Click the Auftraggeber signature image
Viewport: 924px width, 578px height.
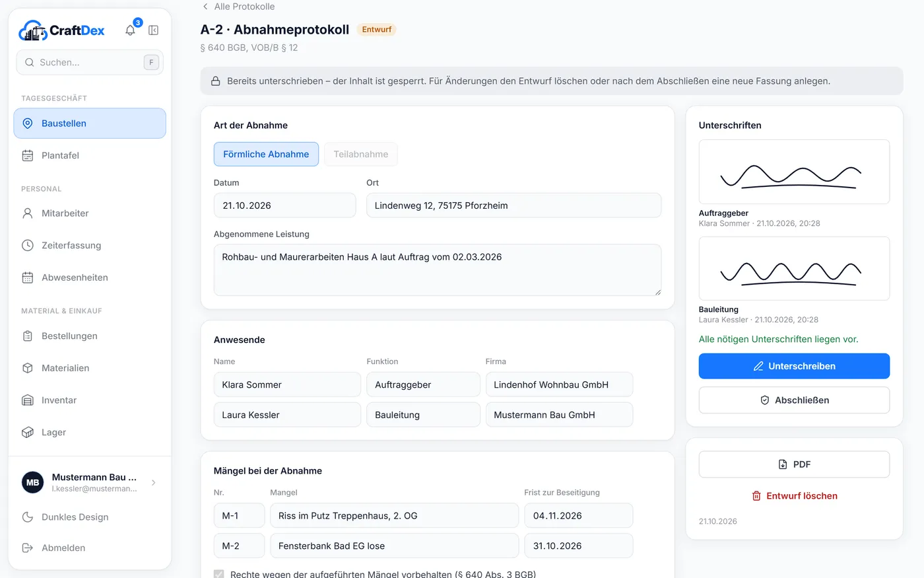click(x=794, y=172)
